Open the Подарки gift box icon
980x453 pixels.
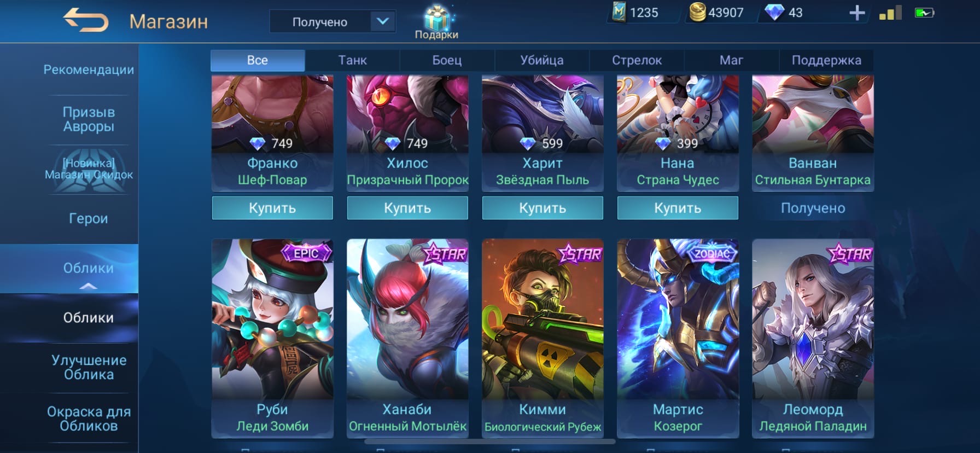pos(436,22)
